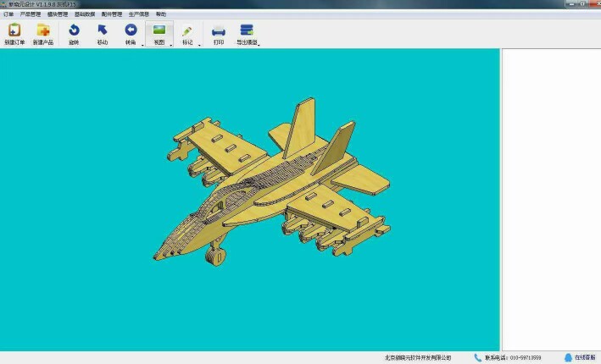
Task: Open the 基础数据 menu
Action: point(85,14)
